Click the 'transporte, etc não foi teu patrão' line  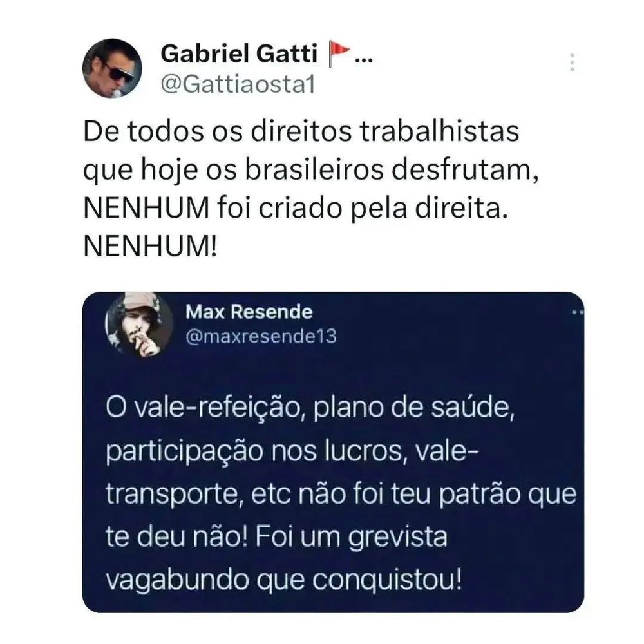tap(341, 494)
